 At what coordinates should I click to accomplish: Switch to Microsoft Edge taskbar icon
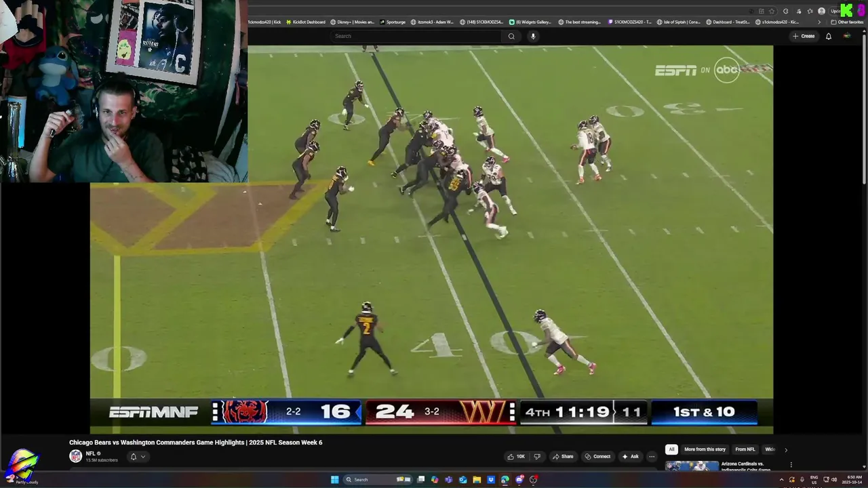click(505, 480)
